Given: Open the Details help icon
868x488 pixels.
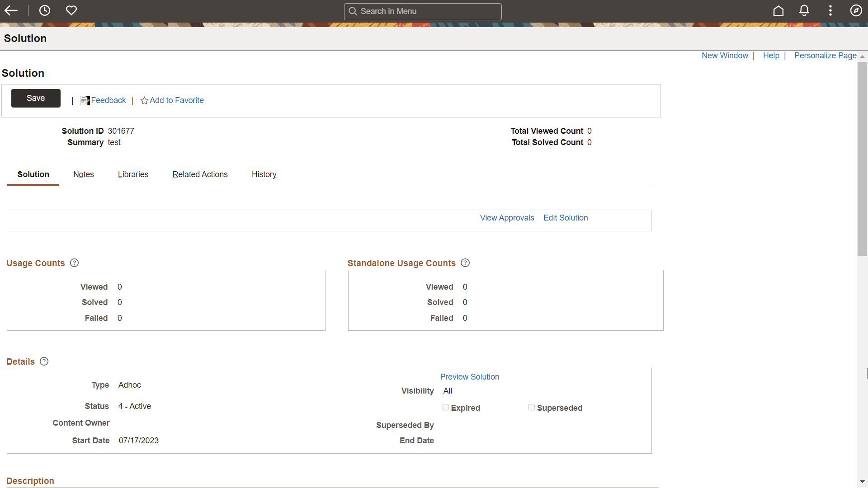Looking at the screenshot, I should tap(44, 361).
